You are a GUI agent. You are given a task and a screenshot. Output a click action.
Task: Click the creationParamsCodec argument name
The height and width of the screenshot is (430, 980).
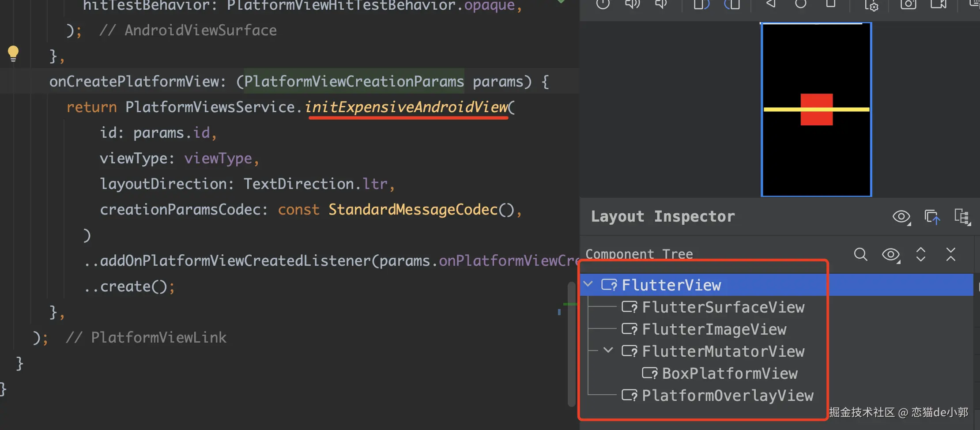[x=181, y=209]
